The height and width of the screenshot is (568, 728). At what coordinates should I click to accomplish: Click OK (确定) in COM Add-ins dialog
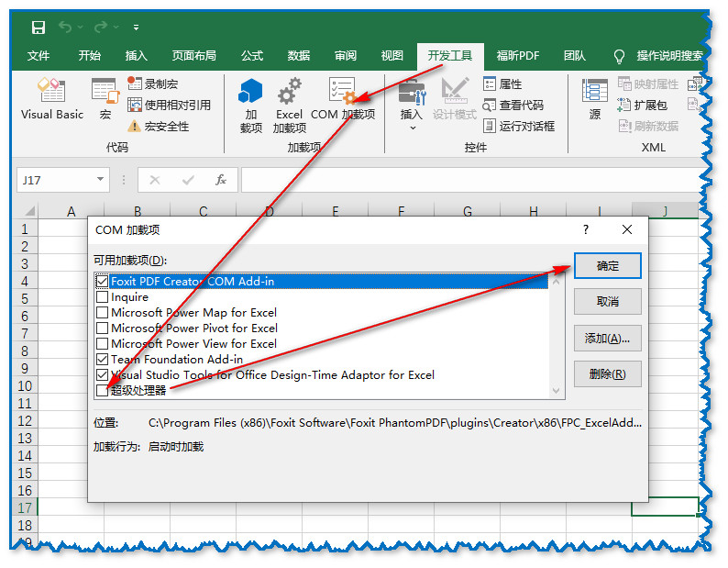pyautogui.click(x=607, y=266)
